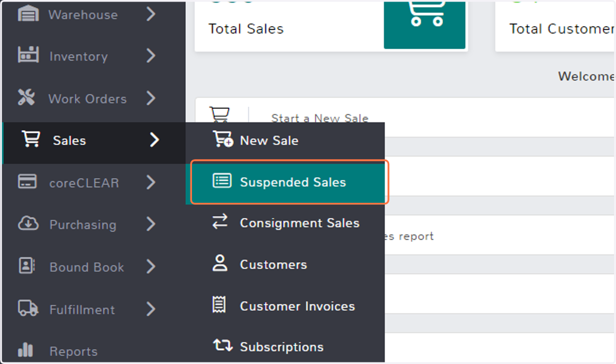Click the Warehouse building icon

click(28, 14)
